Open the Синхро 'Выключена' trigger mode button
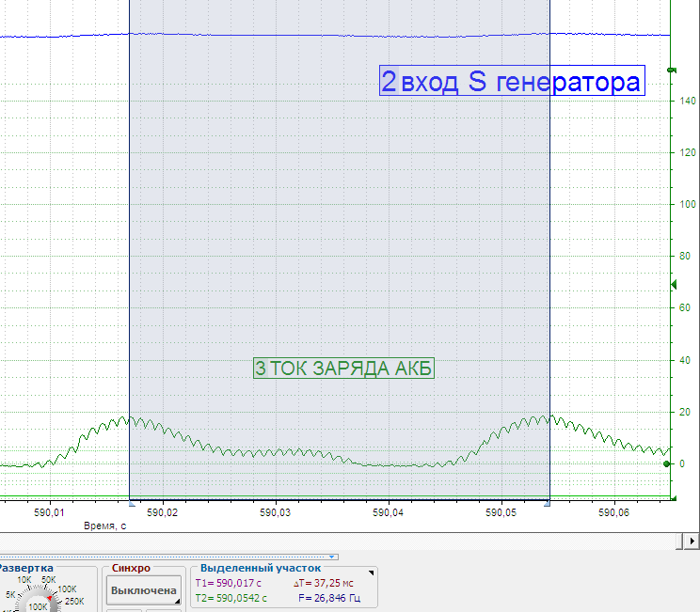 (x=143, y=590)
